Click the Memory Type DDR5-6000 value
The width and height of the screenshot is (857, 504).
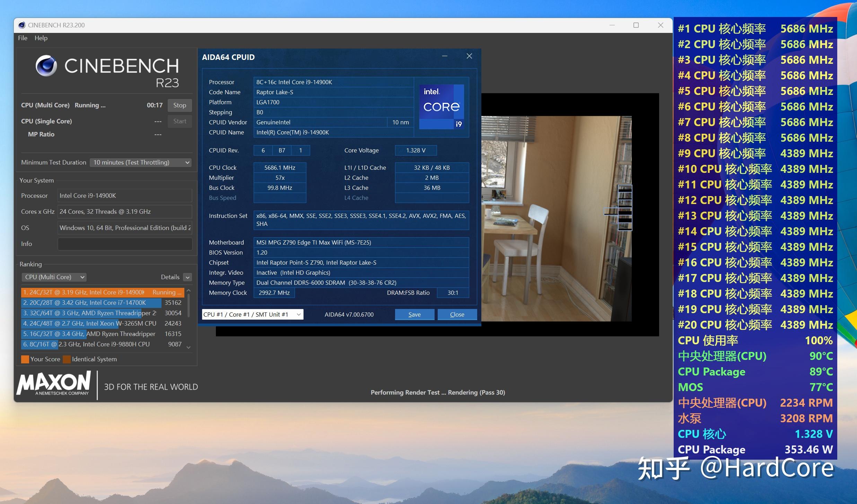361,283
